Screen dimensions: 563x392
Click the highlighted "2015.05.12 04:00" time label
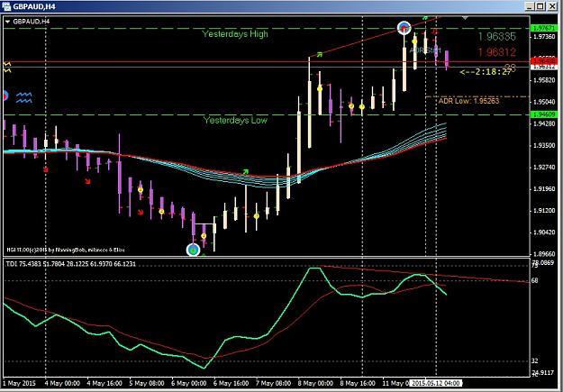pos(436,383)
